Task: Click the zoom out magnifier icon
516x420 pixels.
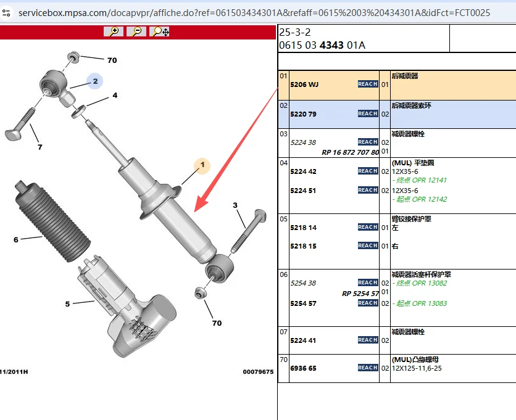Action: point(136,31)
